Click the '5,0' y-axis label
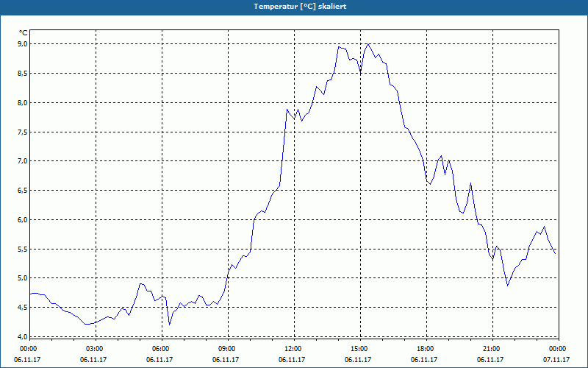Image resolution: width=588 pixels, height=368 pixels. pos(23,278)
